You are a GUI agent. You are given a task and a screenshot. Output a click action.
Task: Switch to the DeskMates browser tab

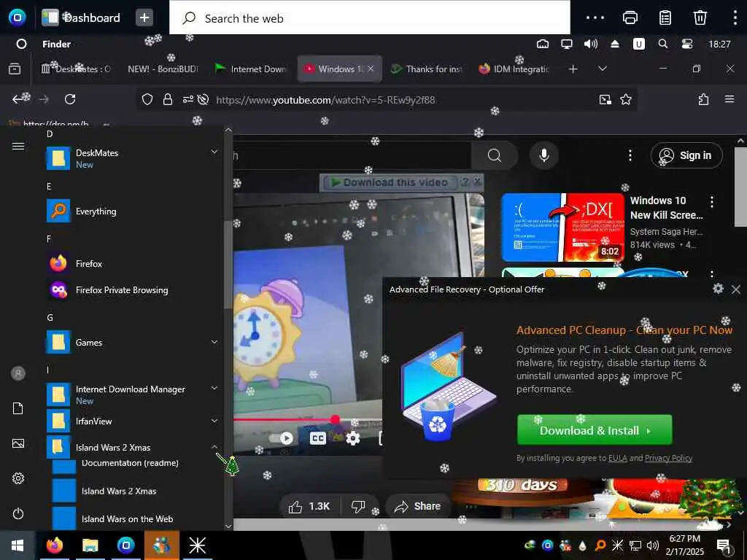(76, 69)
